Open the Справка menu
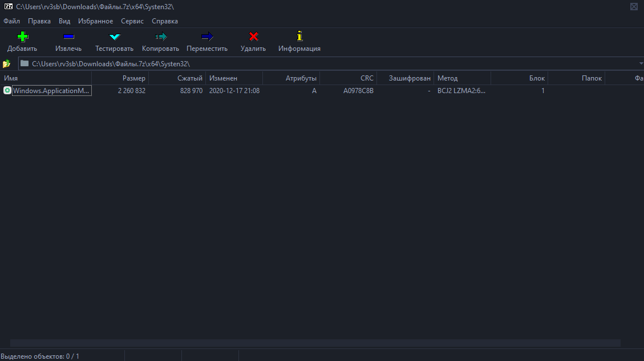The height and width of the screenshot is (361, 644). (x=164, y=21)
